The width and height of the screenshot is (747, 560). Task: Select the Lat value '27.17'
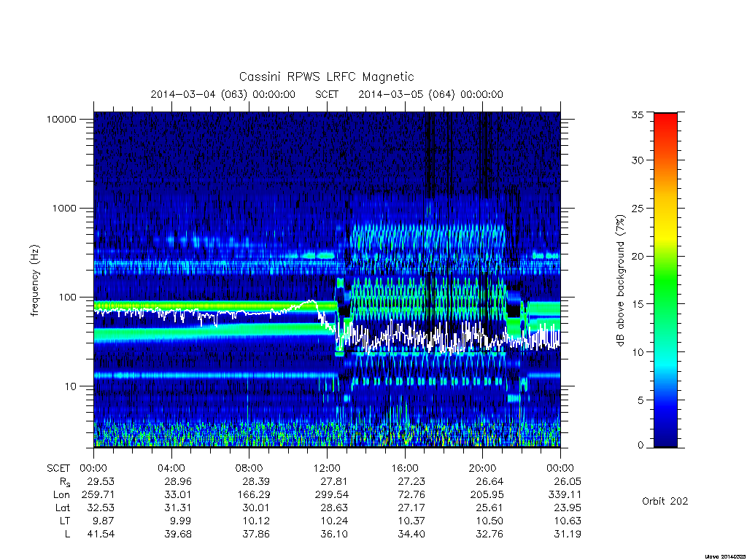411,508
